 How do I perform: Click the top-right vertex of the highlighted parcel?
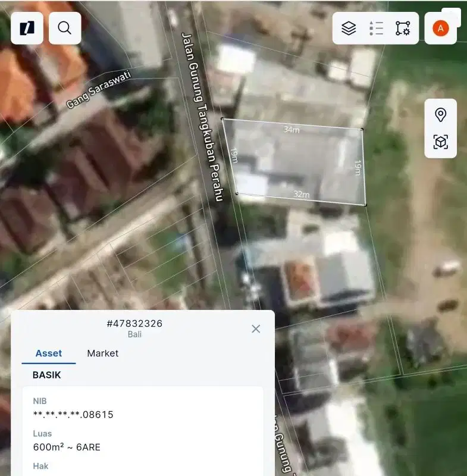(362, 129)
